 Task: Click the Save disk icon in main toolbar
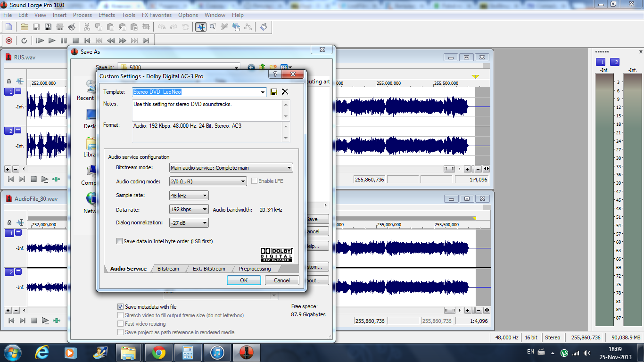tap(36, 27)
